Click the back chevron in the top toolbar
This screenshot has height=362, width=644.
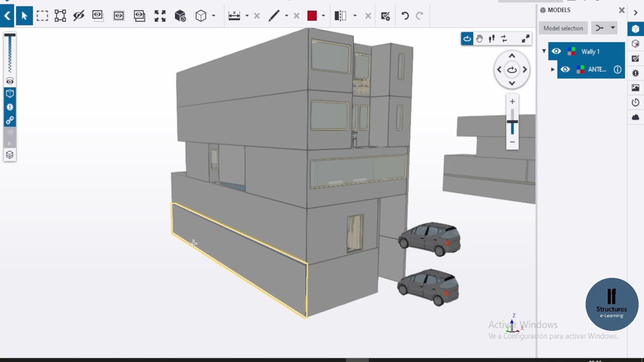click(x=7, y=16)
